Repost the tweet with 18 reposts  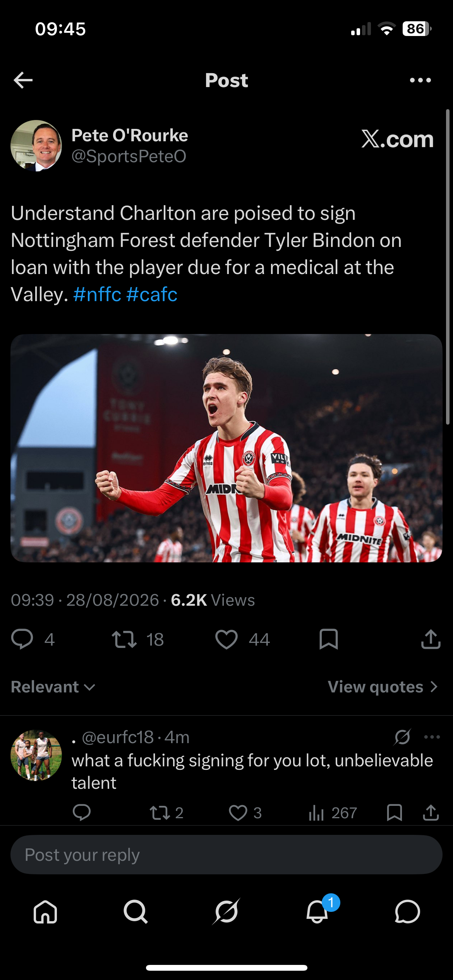point(124,639)
